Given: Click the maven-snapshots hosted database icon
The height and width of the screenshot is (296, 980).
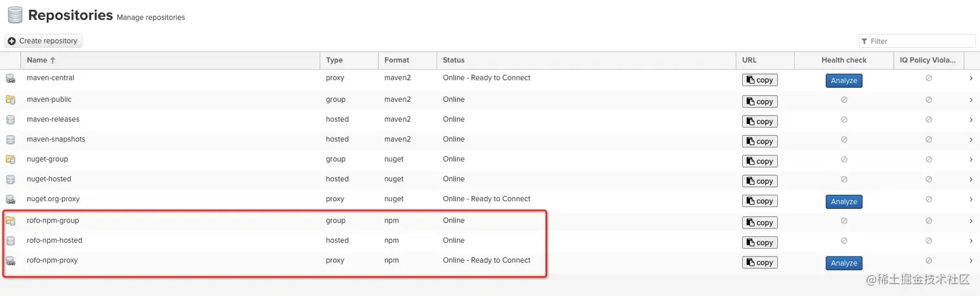Looking at the screenshot, I should click(10, 140).
